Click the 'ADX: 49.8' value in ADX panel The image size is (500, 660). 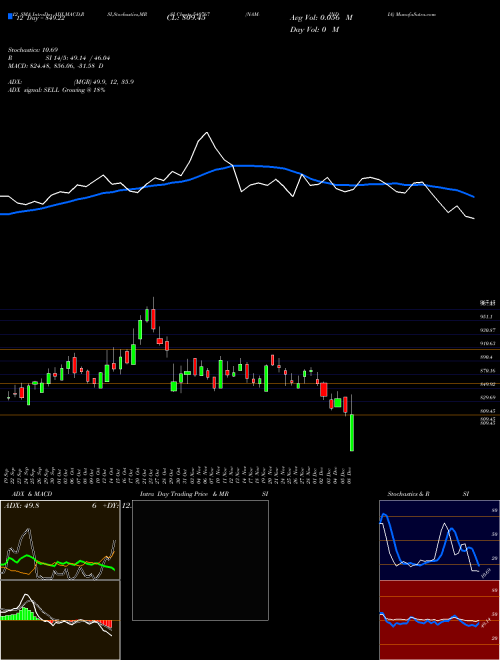pyautogui.click(x=21, y=506)
